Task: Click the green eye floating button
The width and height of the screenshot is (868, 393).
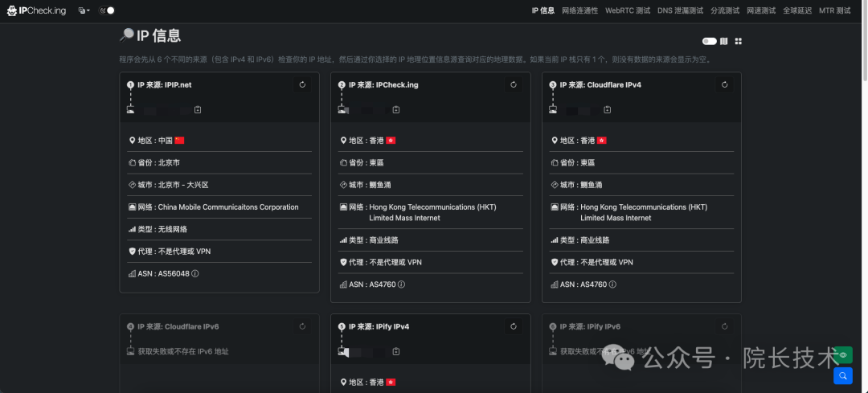Action: tap(843, 354)
